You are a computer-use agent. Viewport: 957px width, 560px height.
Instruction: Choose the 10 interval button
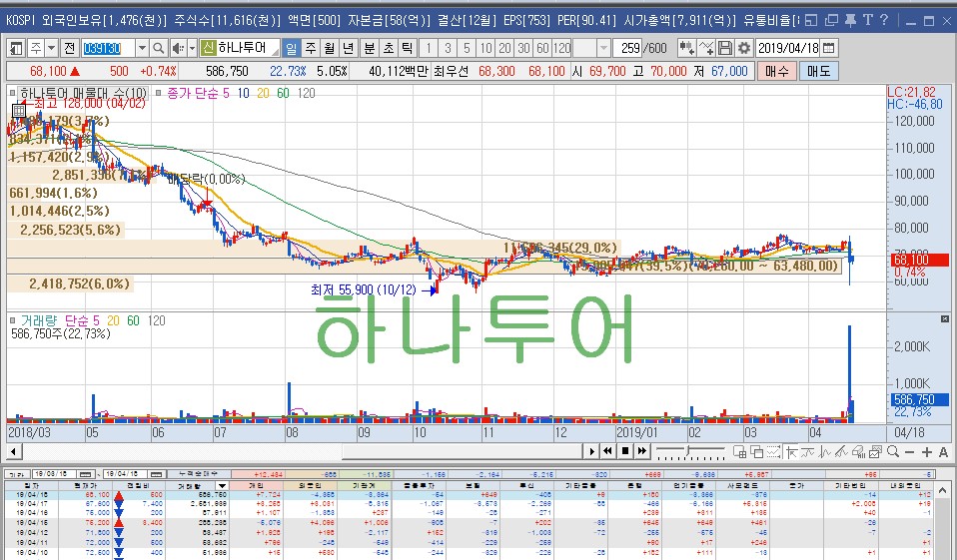tap(485, 48)
